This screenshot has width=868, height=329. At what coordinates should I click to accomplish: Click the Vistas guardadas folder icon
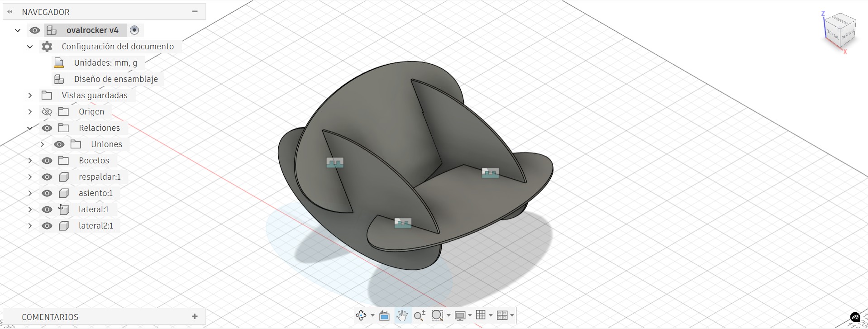47,95
